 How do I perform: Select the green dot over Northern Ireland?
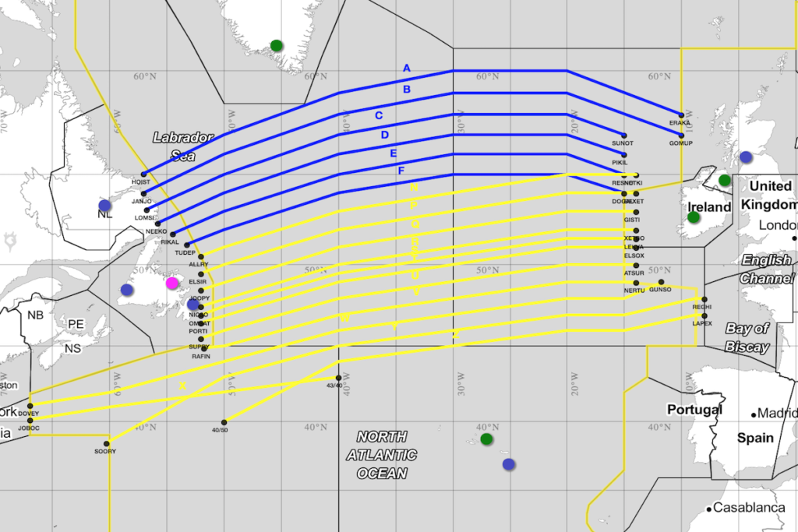point(724,181)
